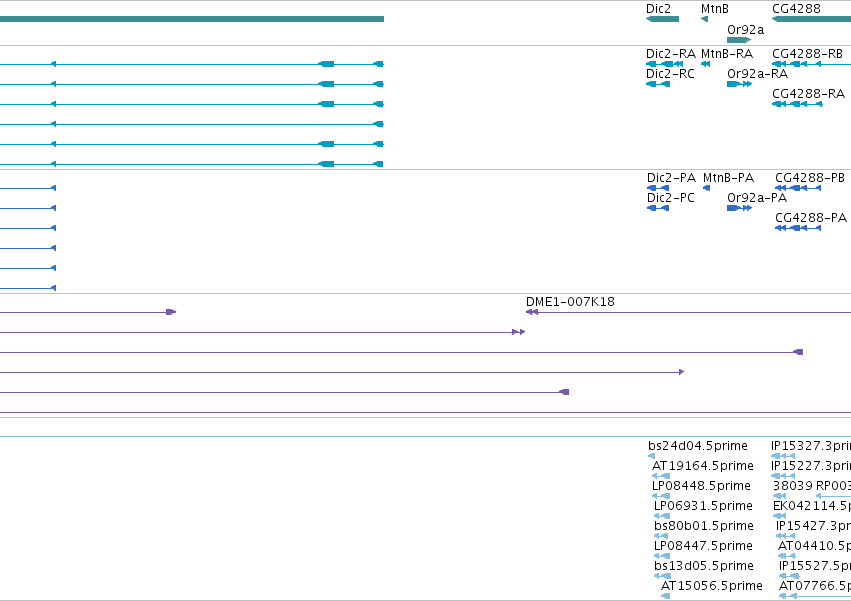Click the bs24d04.5prime EST label
This screenshot has height=601, width=851.
coord(698,446)
